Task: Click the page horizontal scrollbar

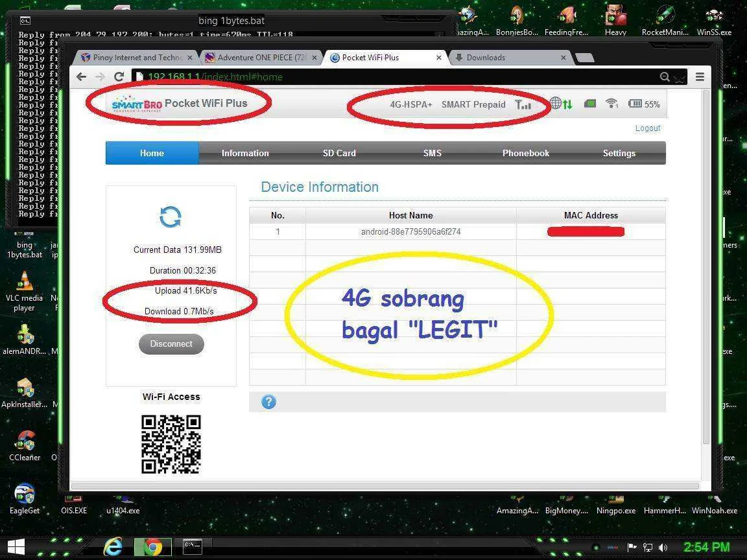Action: [385, 486]
